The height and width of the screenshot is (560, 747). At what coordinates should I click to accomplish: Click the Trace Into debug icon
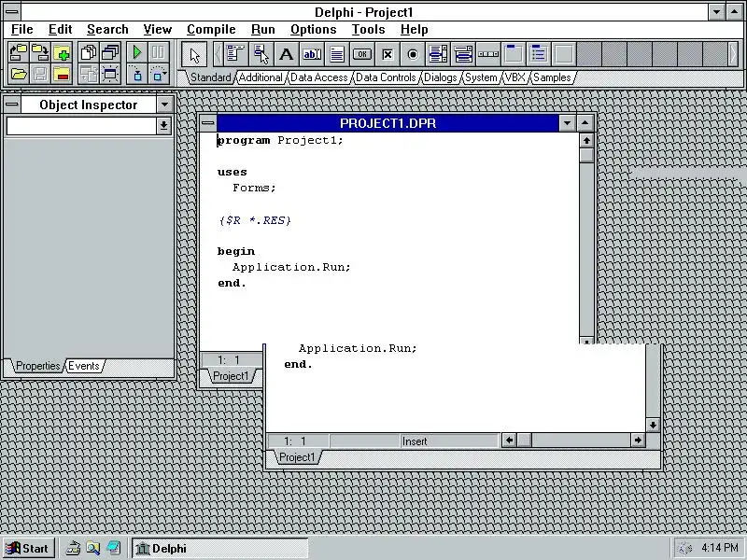point(137,74)
